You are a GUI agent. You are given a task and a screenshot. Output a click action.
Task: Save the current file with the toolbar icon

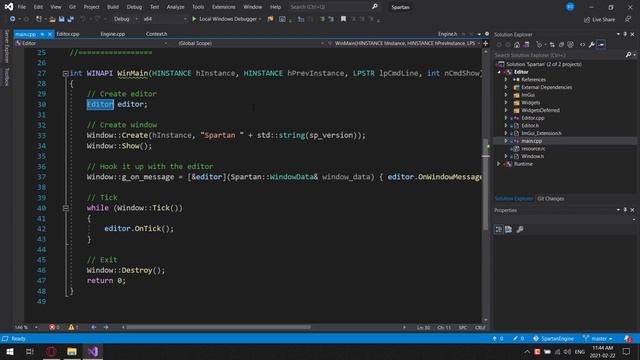coord(62,19)
